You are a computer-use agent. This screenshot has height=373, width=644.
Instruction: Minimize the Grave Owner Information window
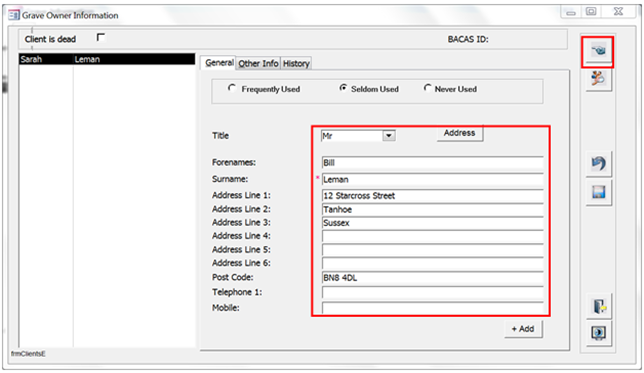571,12
